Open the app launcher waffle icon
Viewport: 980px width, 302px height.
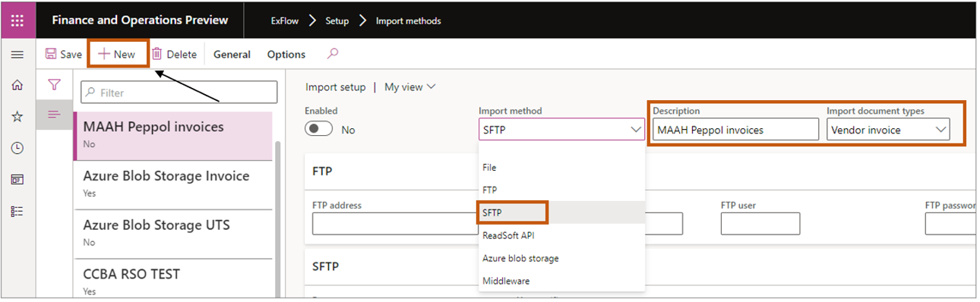17,20
